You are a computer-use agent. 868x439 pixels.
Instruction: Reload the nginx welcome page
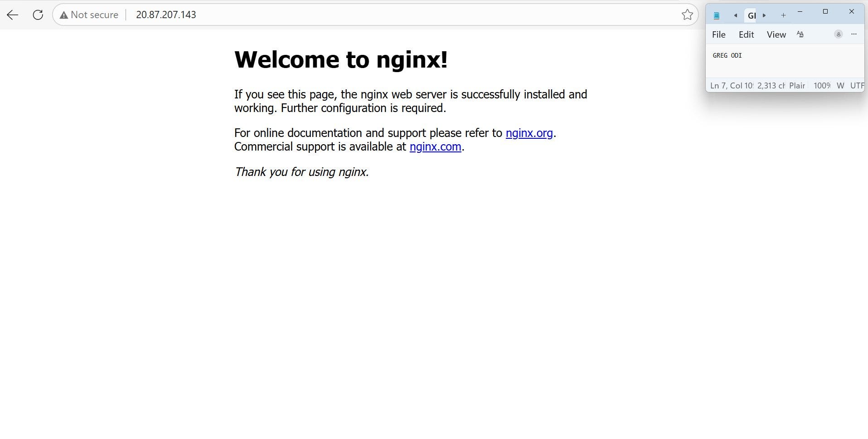coord(38,15)
